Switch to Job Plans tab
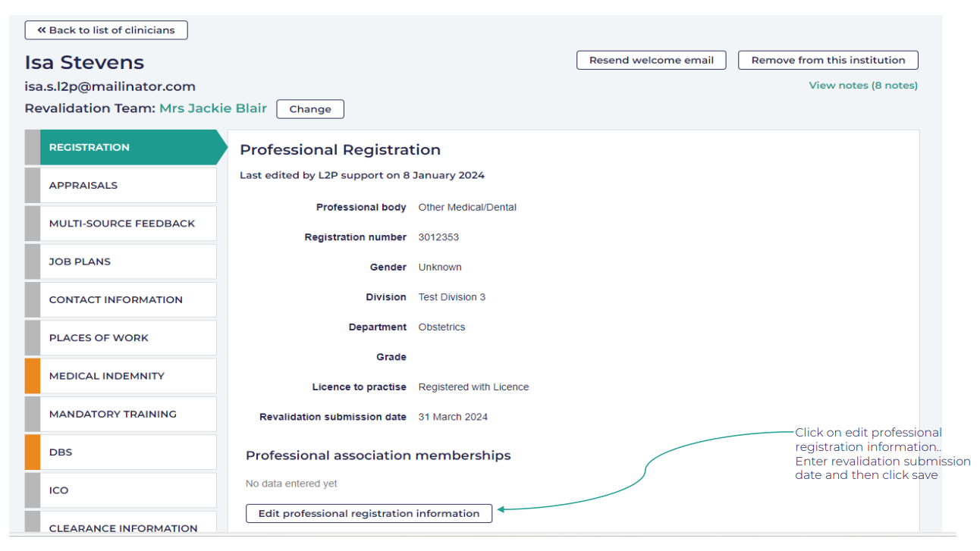 [121, 261]
